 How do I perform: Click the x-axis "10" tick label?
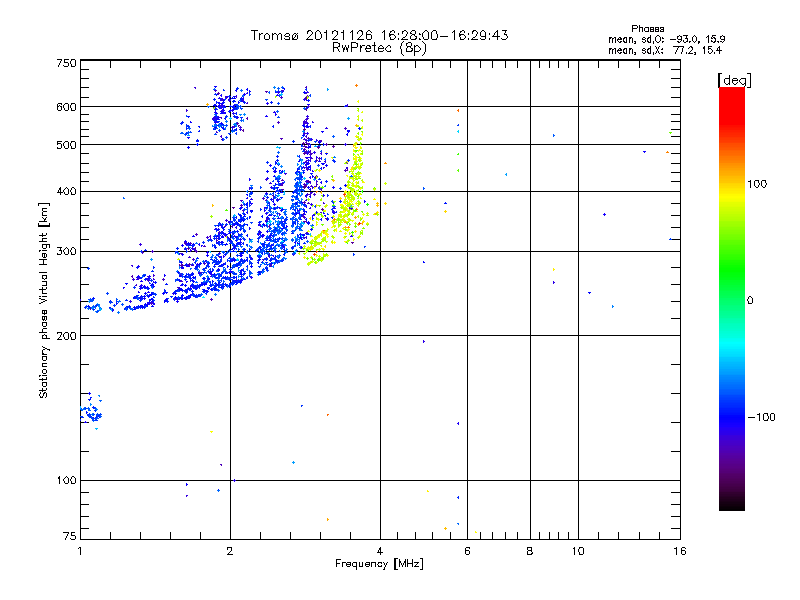point(578,551)
